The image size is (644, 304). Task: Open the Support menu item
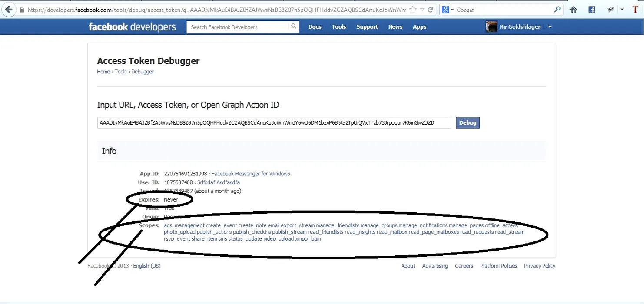(367, 27)
